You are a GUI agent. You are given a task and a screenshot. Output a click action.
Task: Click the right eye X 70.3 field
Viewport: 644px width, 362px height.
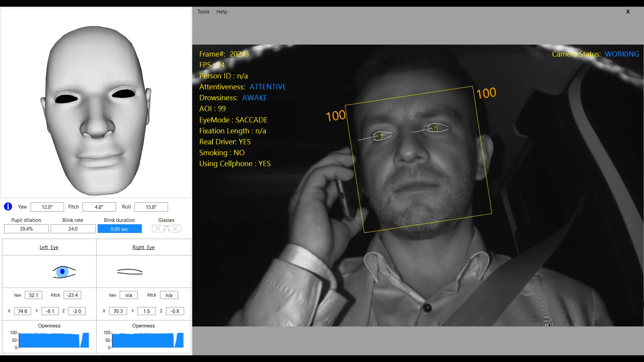click(x=118, y=311)
